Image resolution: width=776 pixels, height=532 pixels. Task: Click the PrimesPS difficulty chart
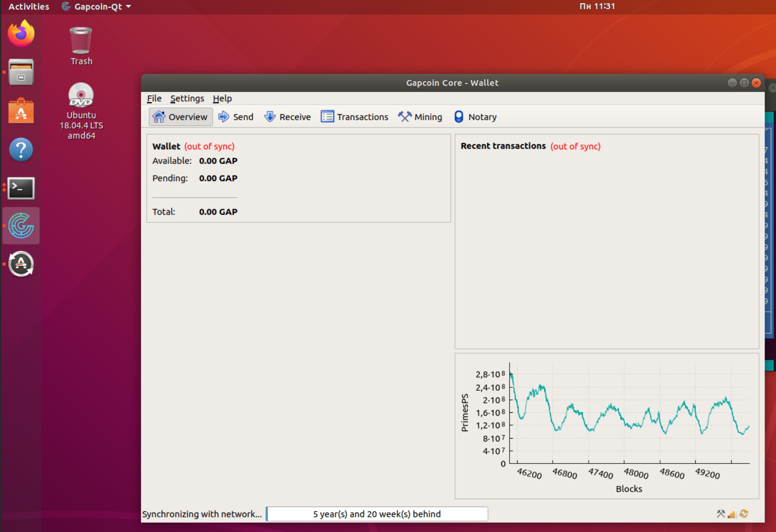tap(607, 426)
